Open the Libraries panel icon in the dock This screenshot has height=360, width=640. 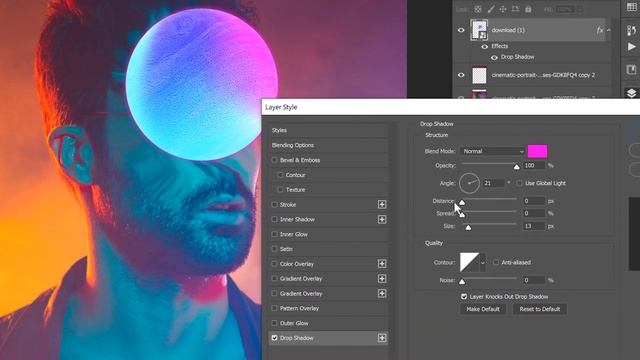click(x=631, y=70)
